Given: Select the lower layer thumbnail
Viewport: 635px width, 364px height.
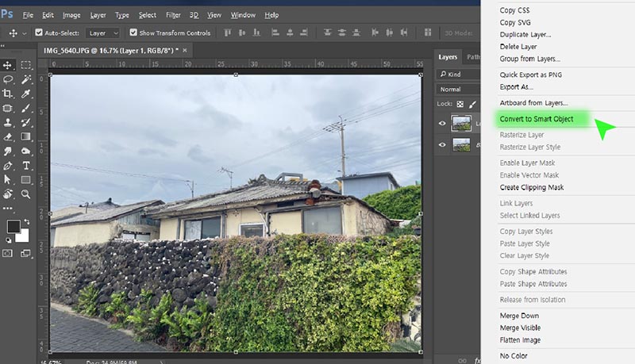Looking at the screenshot, I should coord(461,145).
